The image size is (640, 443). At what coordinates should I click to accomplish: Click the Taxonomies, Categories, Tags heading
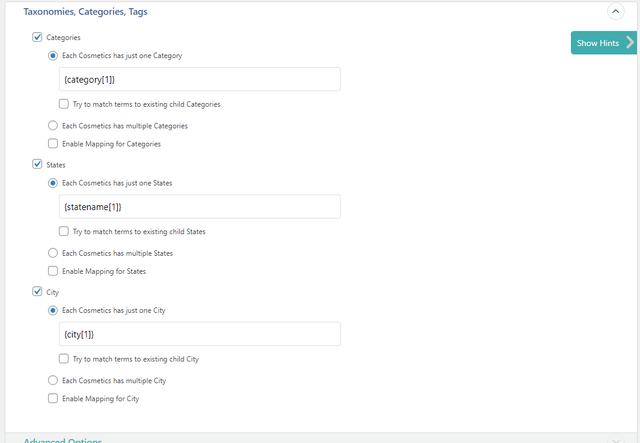pos(85,12)
